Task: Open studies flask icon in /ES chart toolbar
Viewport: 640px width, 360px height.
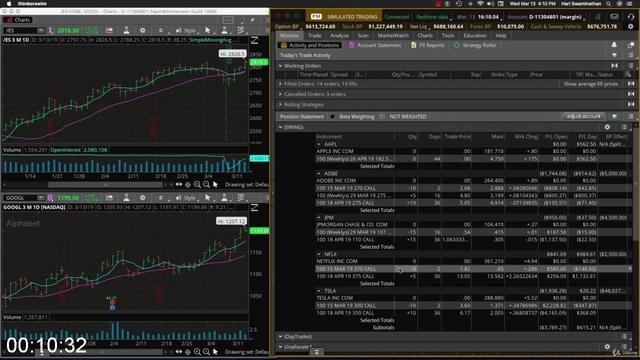Action: click(126, 30)
